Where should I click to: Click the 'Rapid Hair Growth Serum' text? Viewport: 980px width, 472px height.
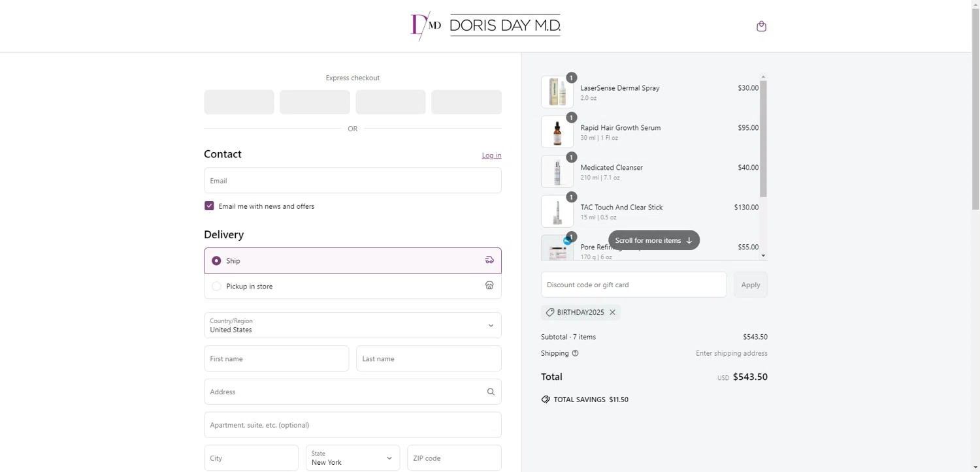pos(621,128)
